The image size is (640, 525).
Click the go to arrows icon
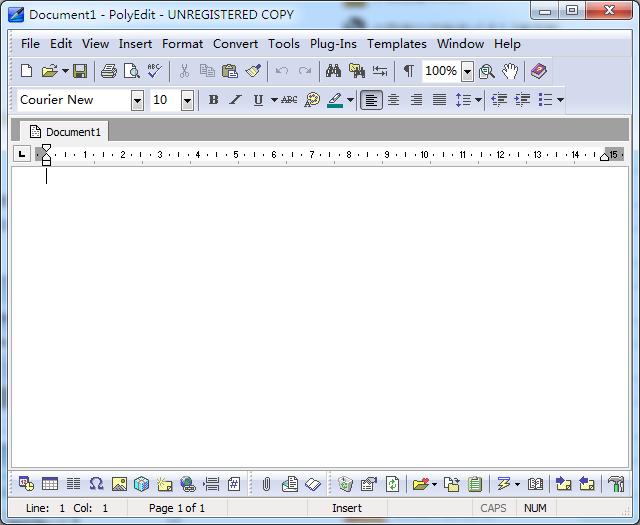[380, 71]
